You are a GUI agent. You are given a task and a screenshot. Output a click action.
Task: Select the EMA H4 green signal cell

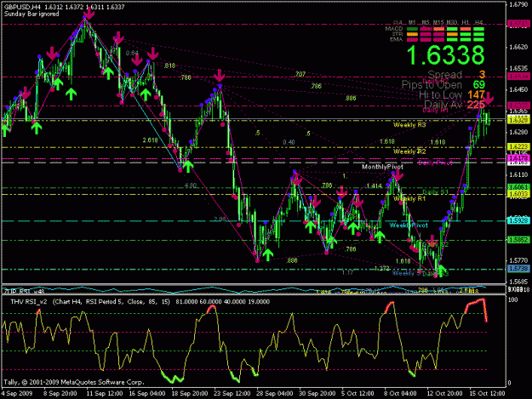(478, 40)
